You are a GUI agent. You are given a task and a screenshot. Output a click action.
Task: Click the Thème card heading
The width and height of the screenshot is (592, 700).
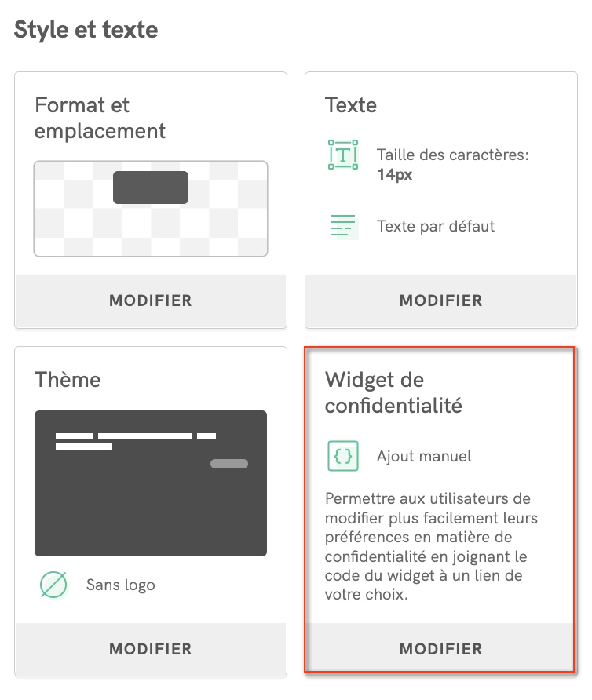click(x=68, y=380)
